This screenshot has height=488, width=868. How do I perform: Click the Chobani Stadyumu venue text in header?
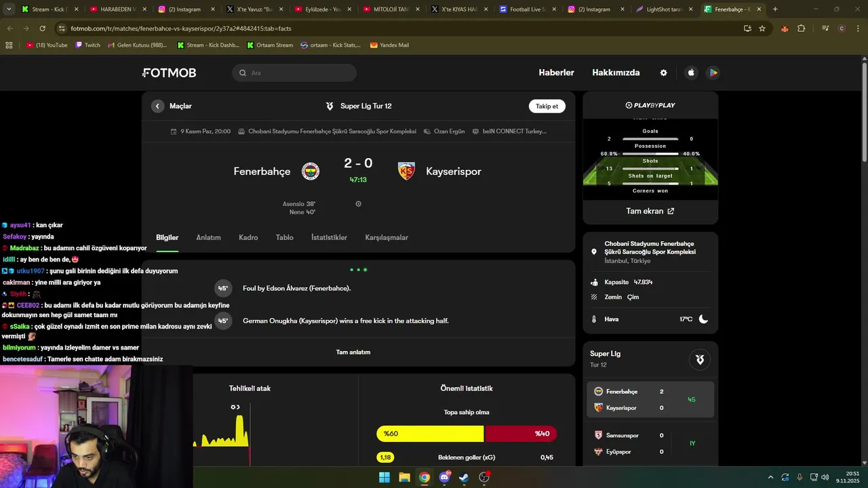click(332, 131)
